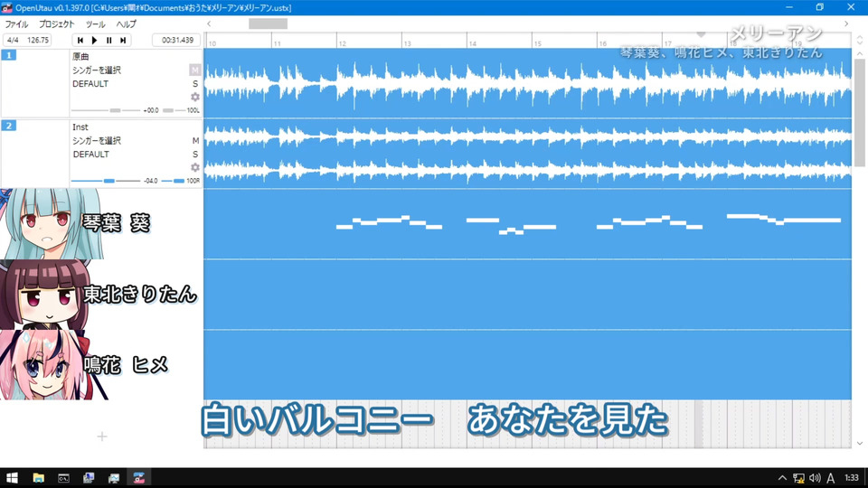Click the track name 原曲
This screenshot has width=868, height=488.
pos(80,56)
